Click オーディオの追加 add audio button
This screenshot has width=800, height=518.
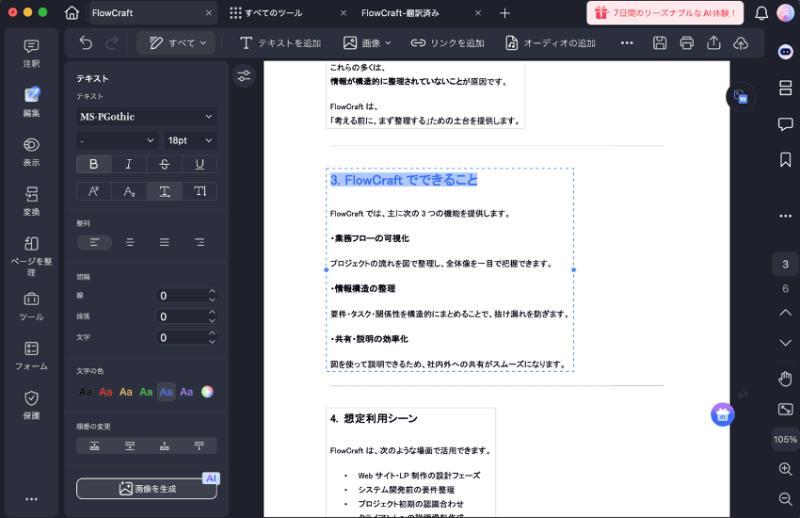(x=550, y=43)
